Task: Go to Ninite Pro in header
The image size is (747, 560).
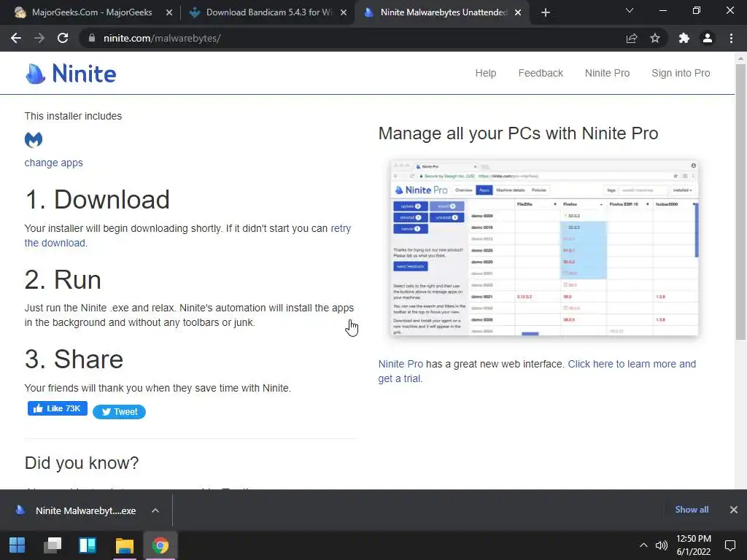Action: (x=607, y=73)
